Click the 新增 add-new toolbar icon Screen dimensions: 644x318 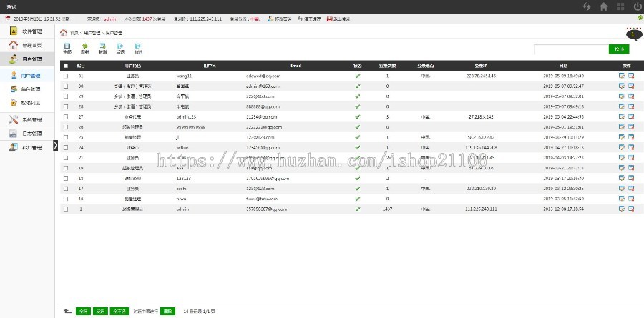(x=102, y=49)
